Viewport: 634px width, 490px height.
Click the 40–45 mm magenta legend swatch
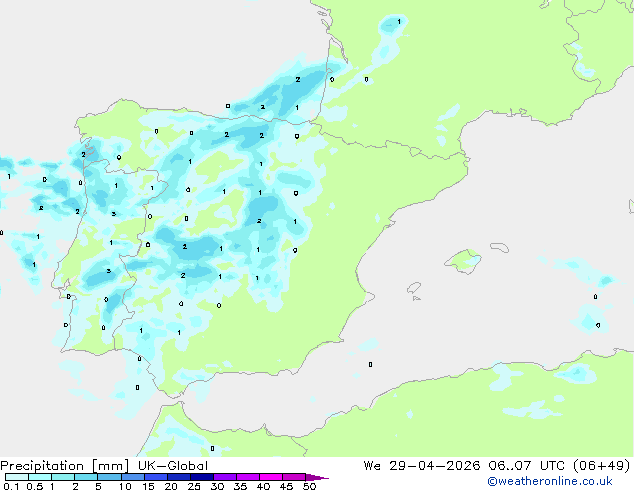(271, 477)
